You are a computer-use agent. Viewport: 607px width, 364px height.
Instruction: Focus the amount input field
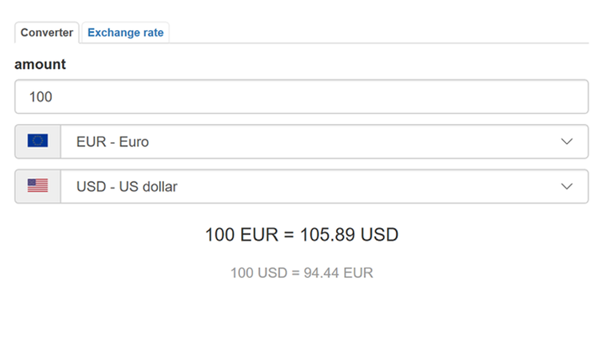point(301,97)
